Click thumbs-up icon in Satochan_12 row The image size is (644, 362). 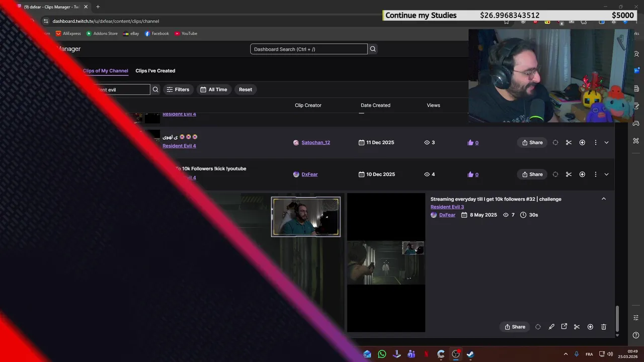click(470, 142)
